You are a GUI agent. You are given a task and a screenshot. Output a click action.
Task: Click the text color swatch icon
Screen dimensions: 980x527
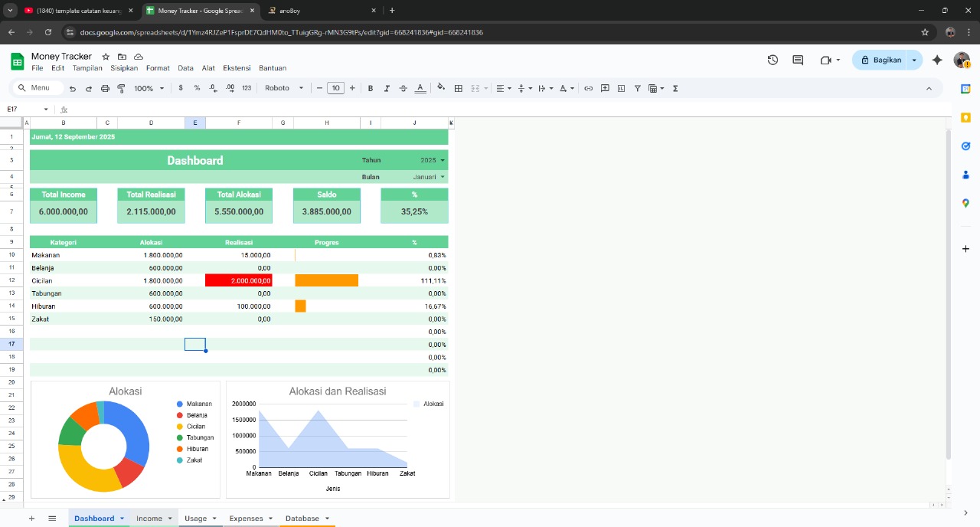pos(420,88)
